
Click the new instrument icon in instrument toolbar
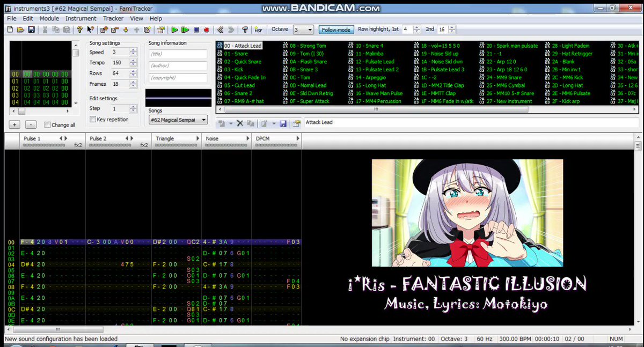pos(221,123)
